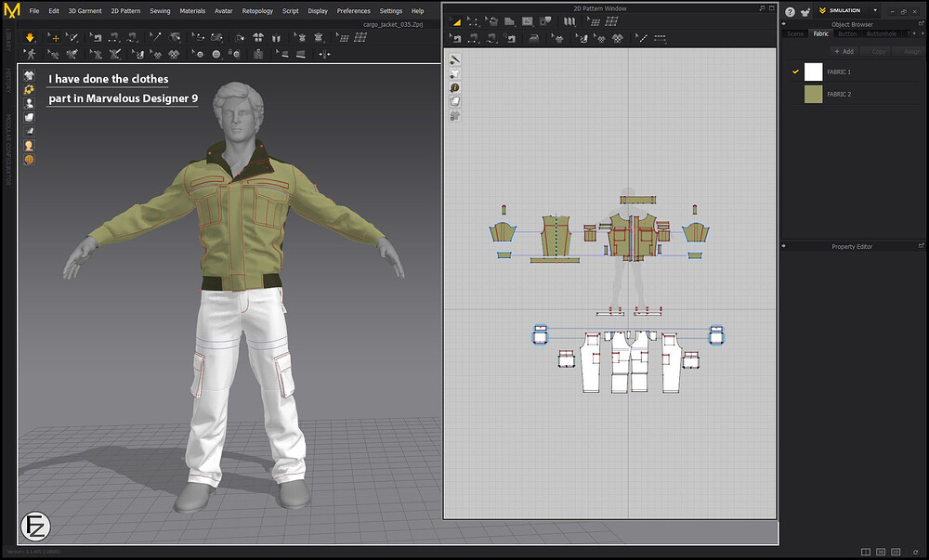Switch to the Scene tab
The height and width of the screenshot is (560, 929).
click(795, 33)
